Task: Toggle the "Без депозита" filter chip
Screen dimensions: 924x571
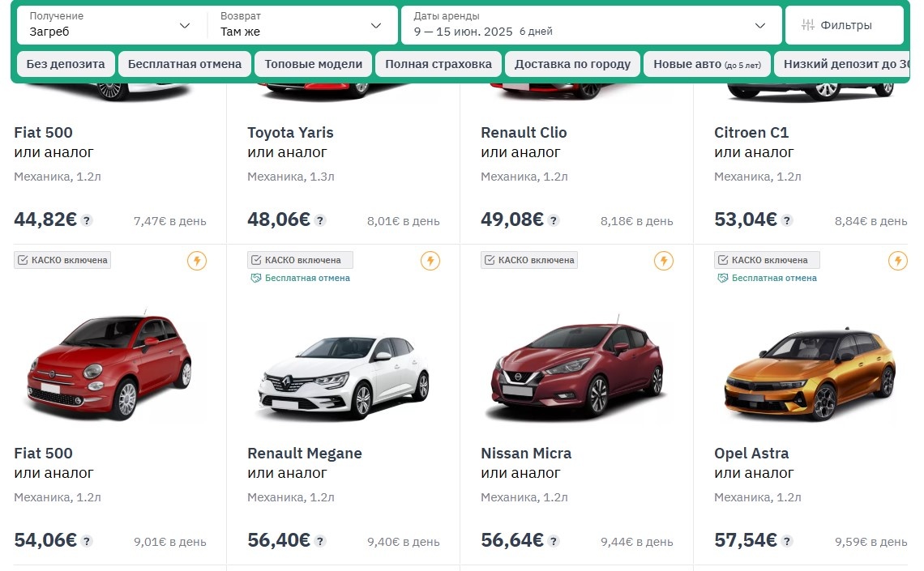Action: (x=66, y=64)
